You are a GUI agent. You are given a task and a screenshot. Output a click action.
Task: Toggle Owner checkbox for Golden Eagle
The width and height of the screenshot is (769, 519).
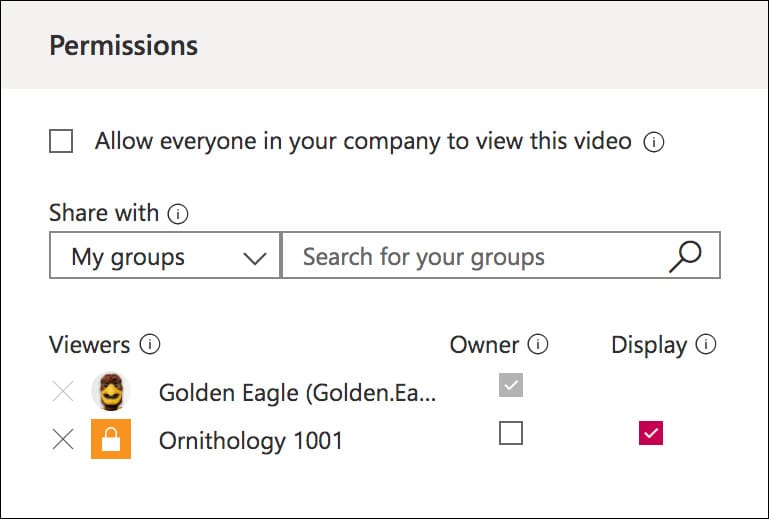511,386
